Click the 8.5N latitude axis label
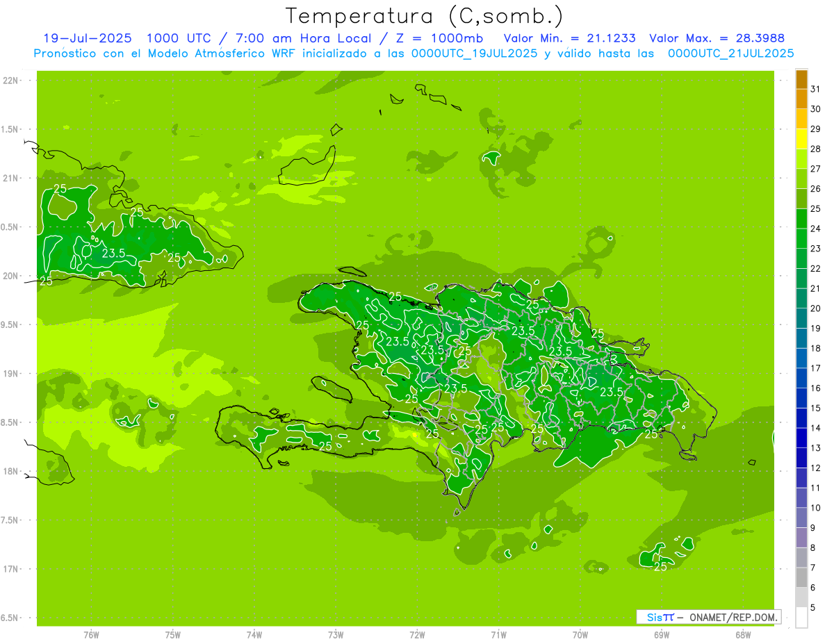 click(10, 423)
